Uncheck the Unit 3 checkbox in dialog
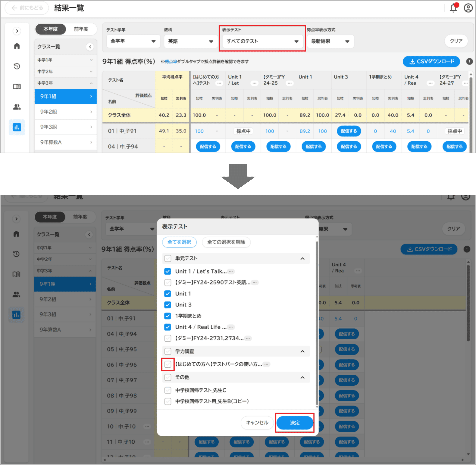This screenshot has width=476, height=465. (168, 305)
